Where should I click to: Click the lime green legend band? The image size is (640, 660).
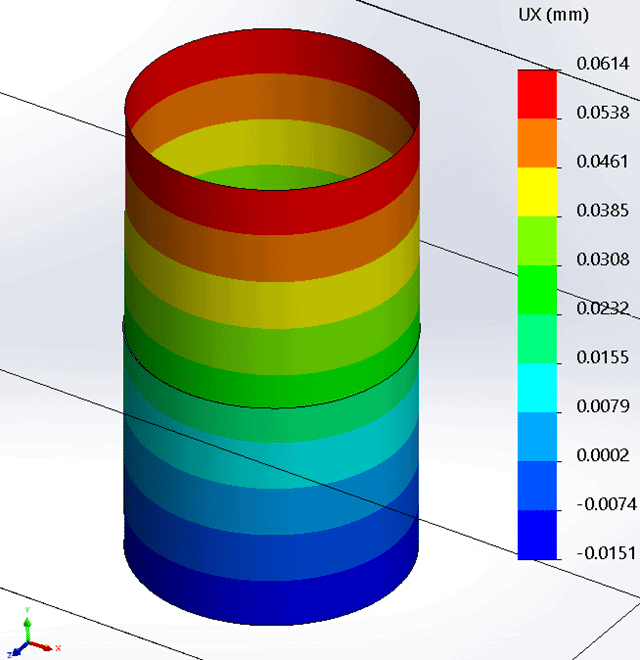[x=537, y=241]
